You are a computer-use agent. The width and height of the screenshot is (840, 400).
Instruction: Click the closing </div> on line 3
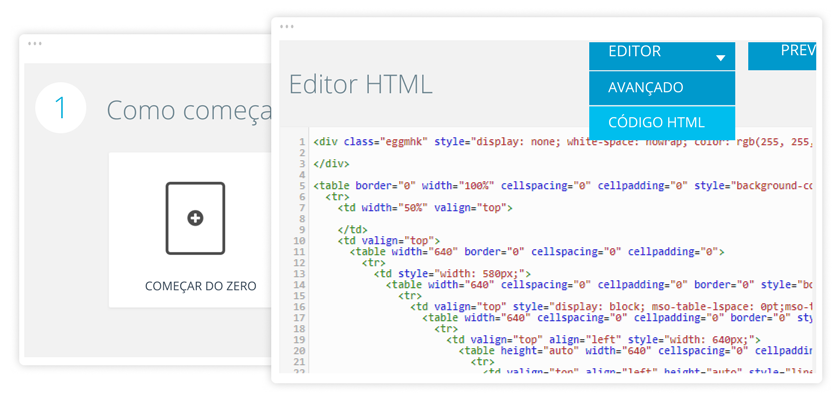(x=332, y=164)
